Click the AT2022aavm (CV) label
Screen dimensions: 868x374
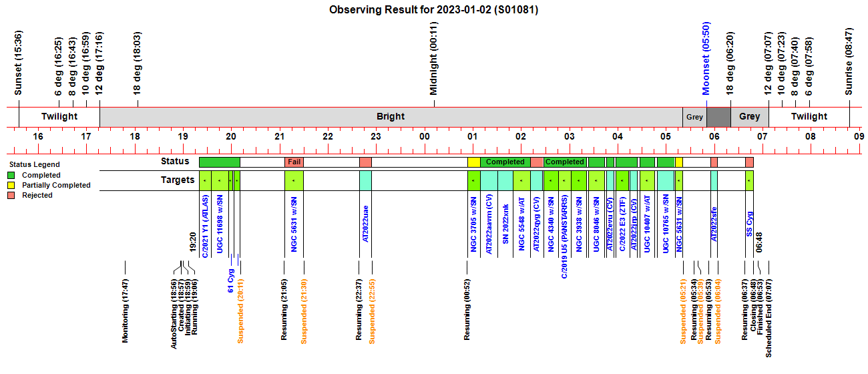pyautogui.click(x=489, y=225)
